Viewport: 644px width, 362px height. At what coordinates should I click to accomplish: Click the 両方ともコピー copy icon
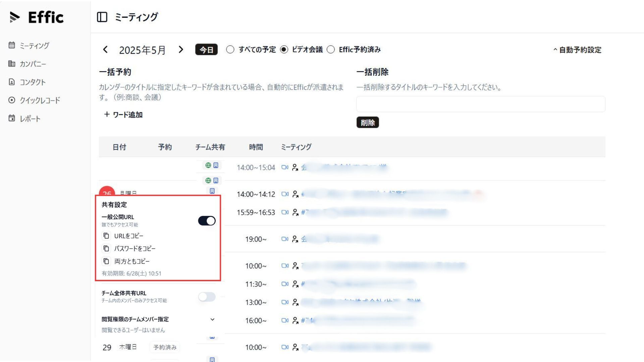pyautogui.click(x=106, y=261)
